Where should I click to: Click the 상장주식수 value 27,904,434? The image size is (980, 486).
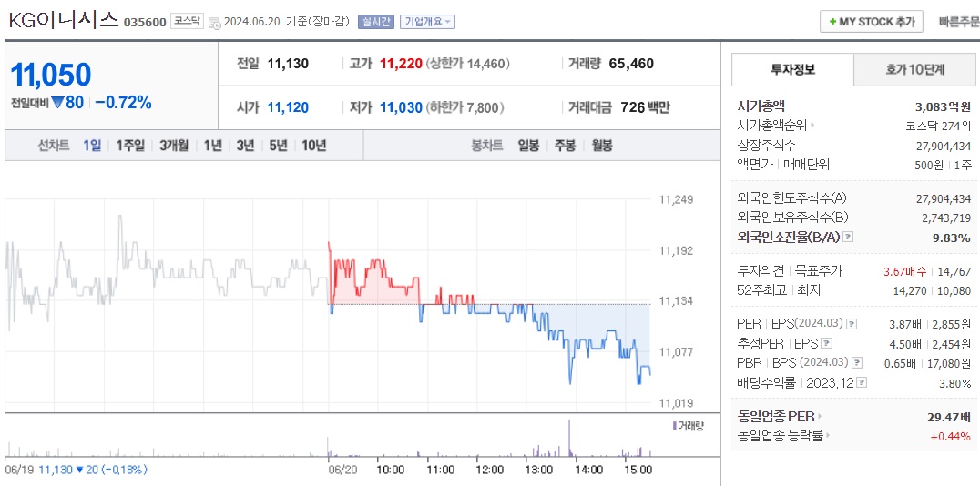pyautogui.click(x=944, y=146)
